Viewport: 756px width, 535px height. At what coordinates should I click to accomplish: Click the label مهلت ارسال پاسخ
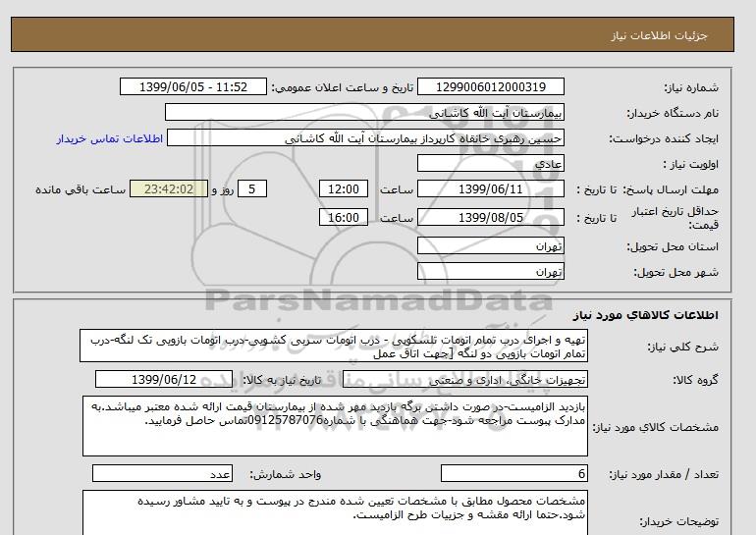point(673,189)
